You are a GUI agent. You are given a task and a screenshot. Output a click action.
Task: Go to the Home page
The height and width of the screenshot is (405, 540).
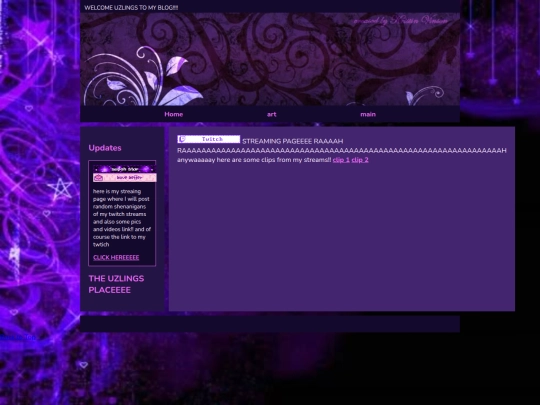[x=174, y=114]
